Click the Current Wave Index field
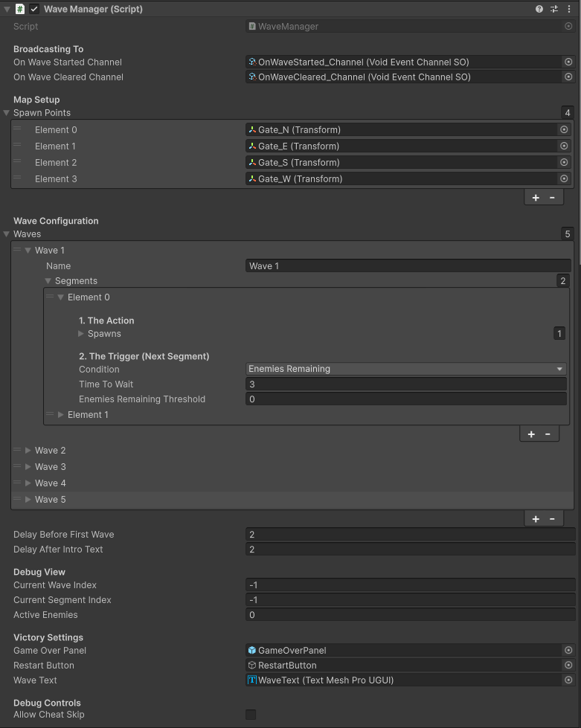 pyautogui.click(x=411, y=585)
